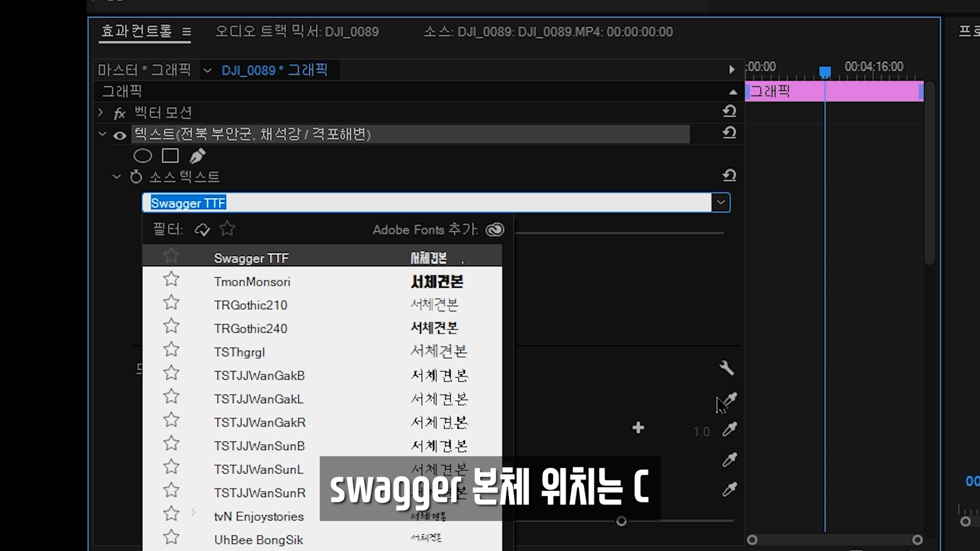Filter fonts by Adobe Fonts cloud icon

[x=202, y=230]
